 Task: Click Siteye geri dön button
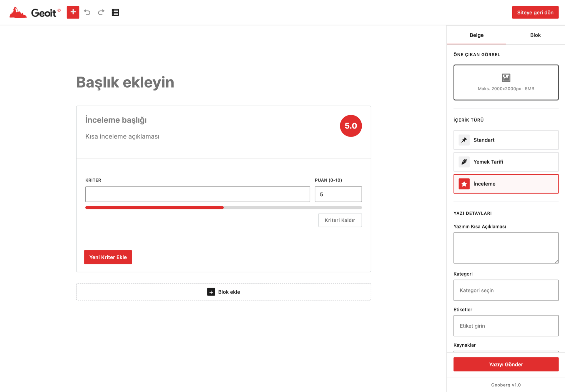(x=535, y=12)
